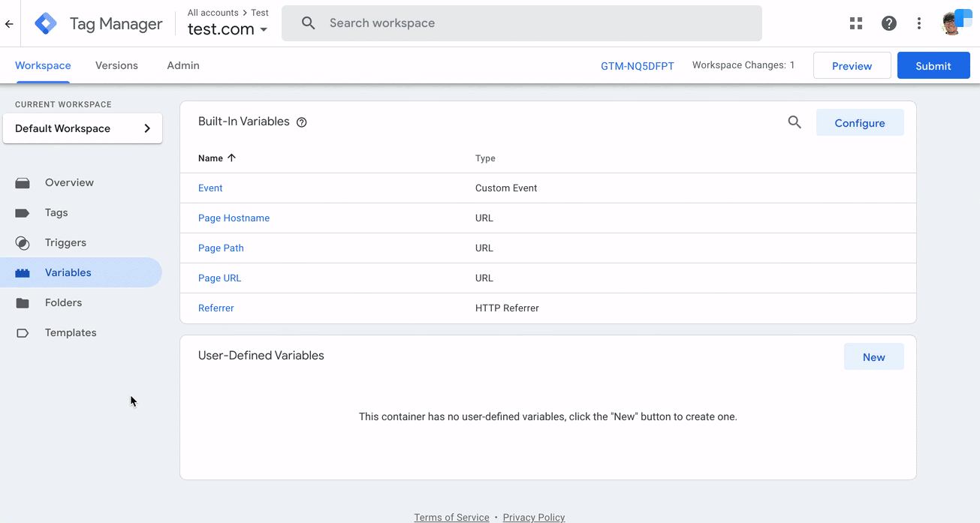980x523 pixels.
Task: Click the HTTP Referrer type cell
Action: click(507, 308)
